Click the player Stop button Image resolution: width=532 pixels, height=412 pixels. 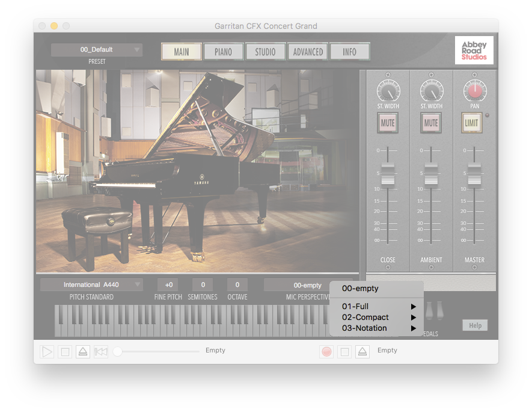tap(65, 352)
